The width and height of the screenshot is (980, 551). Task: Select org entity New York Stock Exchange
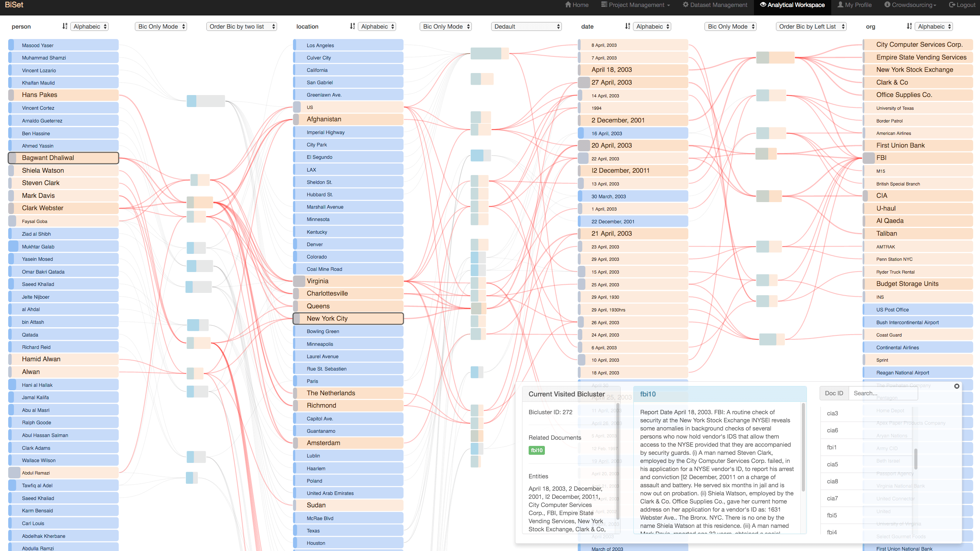tap(918, 70)
